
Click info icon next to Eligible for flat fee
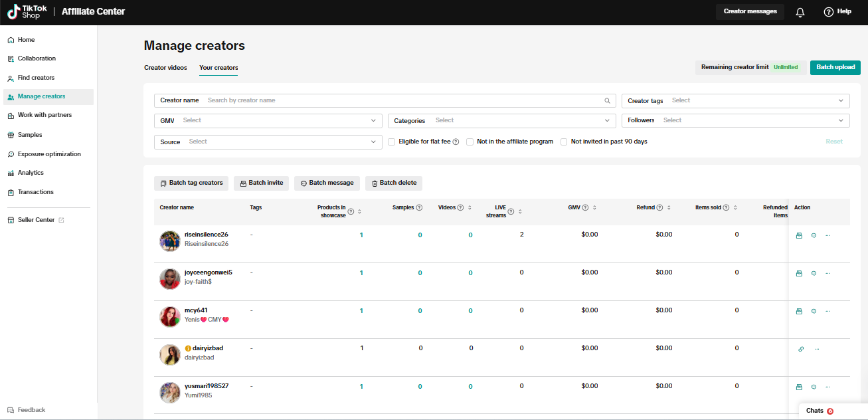click(456, 142)
